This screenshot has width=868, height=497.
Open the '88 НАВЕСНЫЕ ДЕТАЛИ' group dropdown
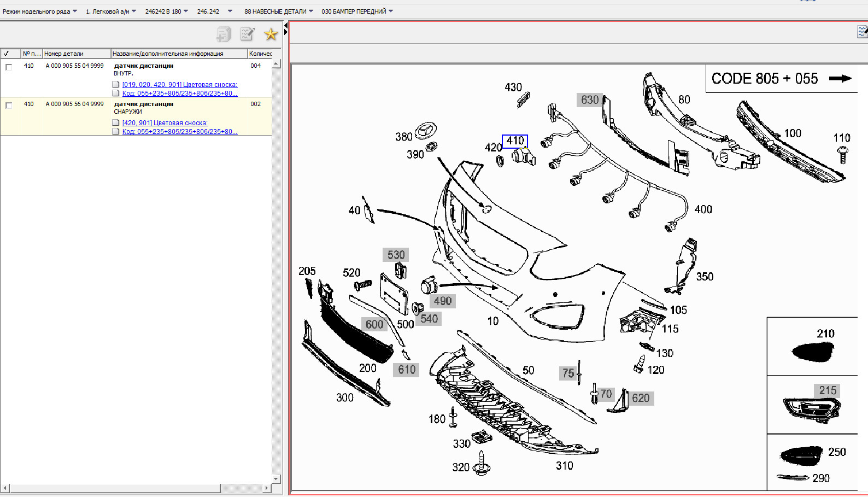point(278,11)
